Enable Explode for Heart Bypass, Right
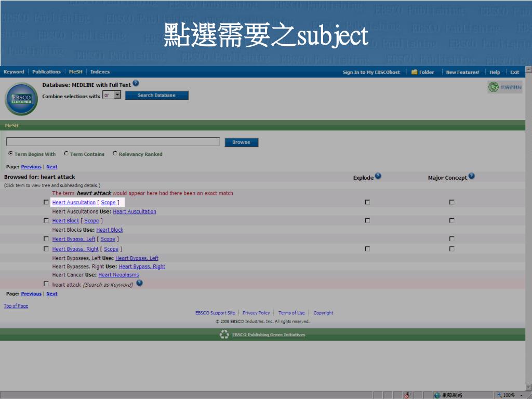Image resolution: width=532 pixels, height=399 pixels. 367,249
